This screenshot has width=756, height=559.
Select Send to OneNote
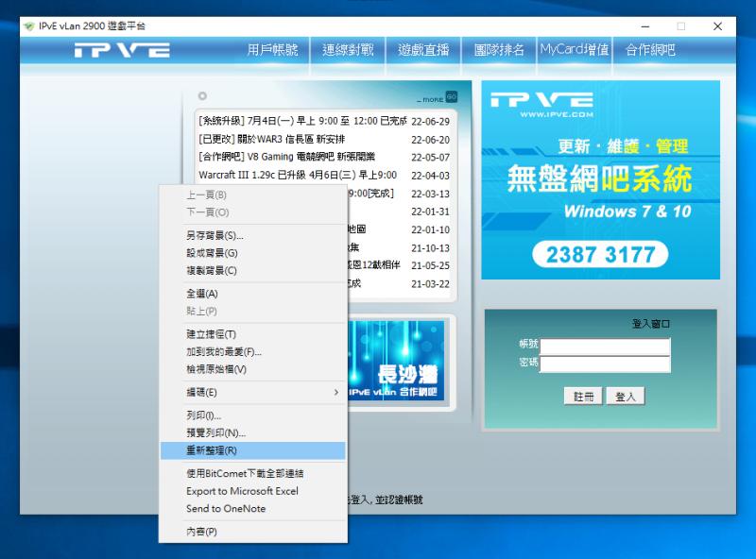click(227, 509)
